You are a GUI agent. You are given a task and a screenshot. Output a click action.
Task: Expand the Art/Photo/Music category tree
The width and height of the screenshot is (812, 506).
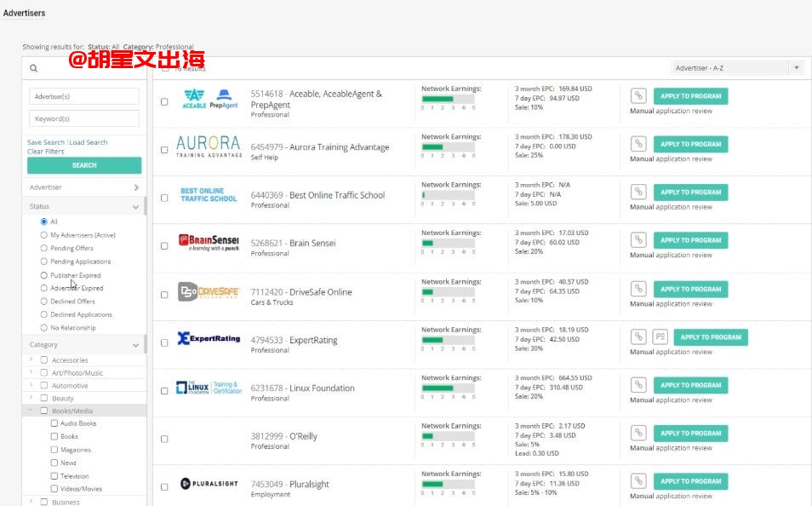(31, 372)
